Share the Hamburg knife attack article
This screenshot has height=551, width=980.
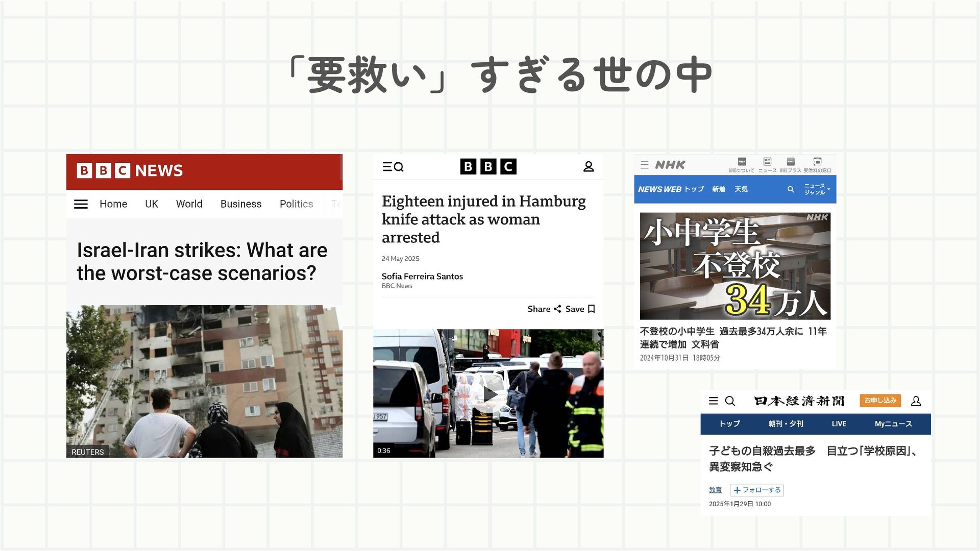click(544, 309)
